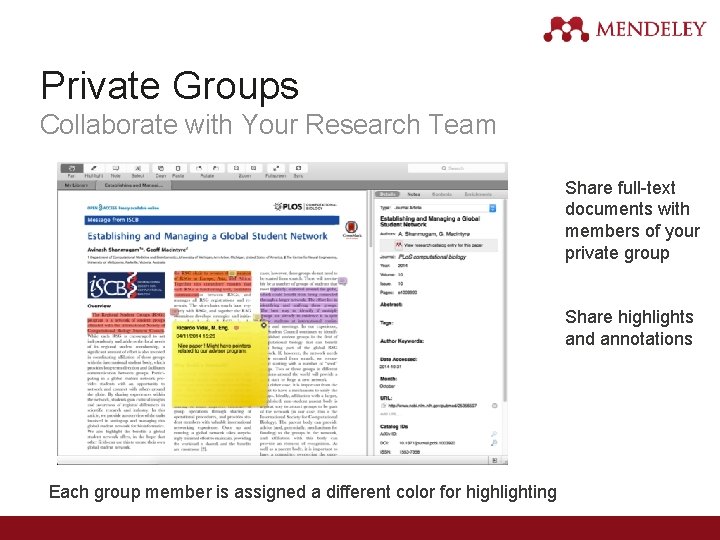Click the ISSN field value
The image size is (720, 540).
click(408, 452)
